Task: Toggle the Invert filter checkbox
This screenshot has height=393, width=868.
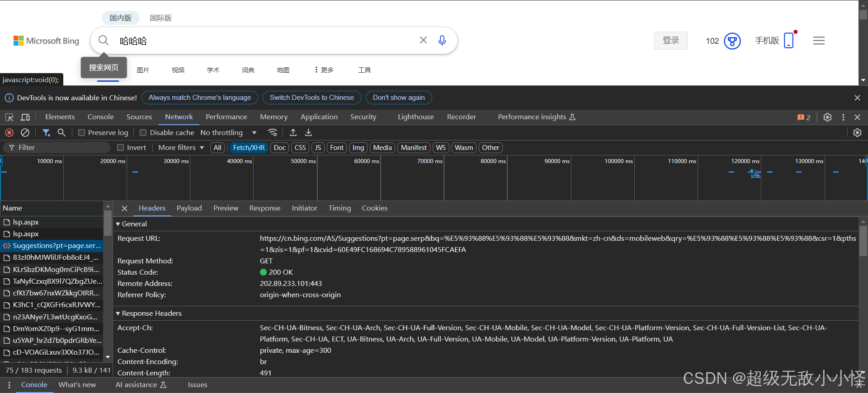Action: tap(120, 148)
